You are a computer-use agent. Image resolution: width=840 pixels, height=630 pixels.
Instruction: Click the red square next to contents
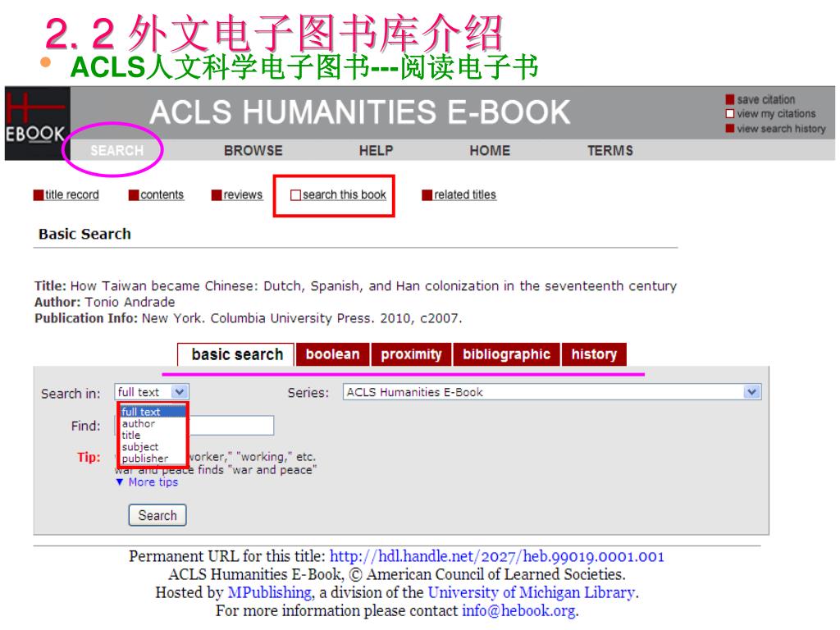134,195
